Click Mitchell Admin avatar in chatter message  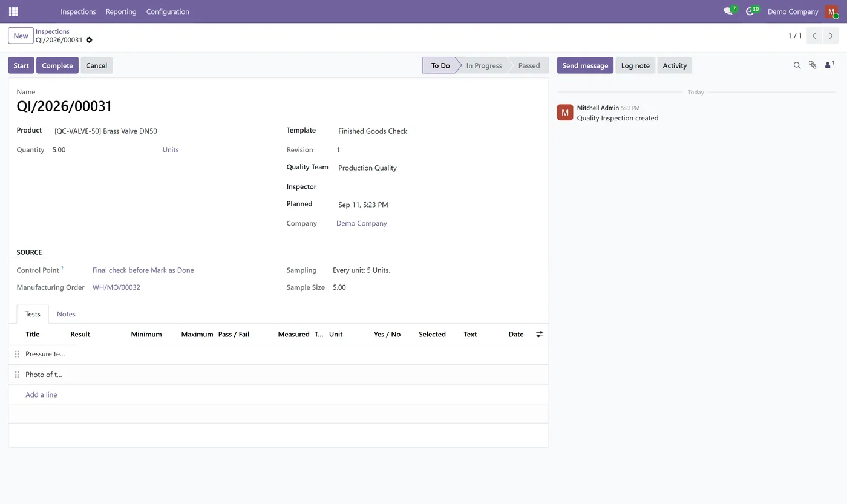click(565, 112)
